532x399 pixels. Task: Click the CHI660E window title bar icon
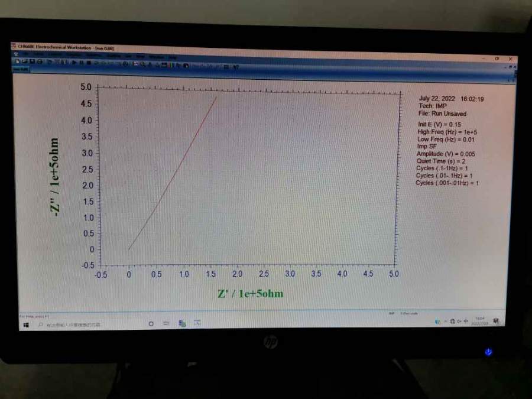point(14,46)
